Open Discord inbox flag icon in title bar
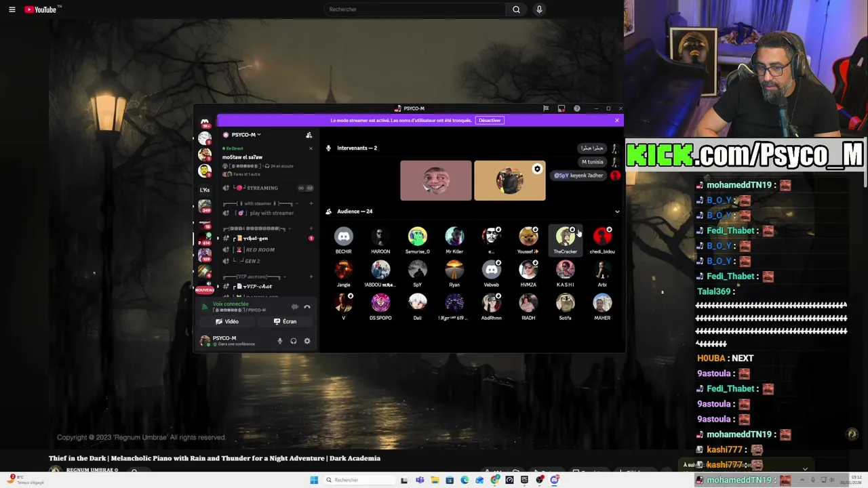Screen dimensions: 868x488 (546, 108)
